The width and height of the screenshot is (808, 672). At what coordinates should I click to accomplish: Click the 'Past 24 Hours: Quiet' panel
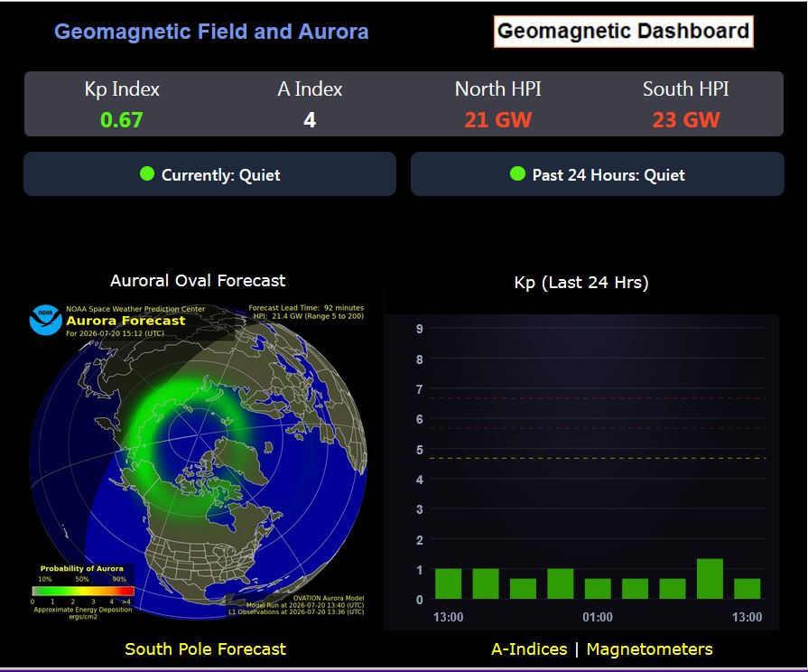coord(598,173)
